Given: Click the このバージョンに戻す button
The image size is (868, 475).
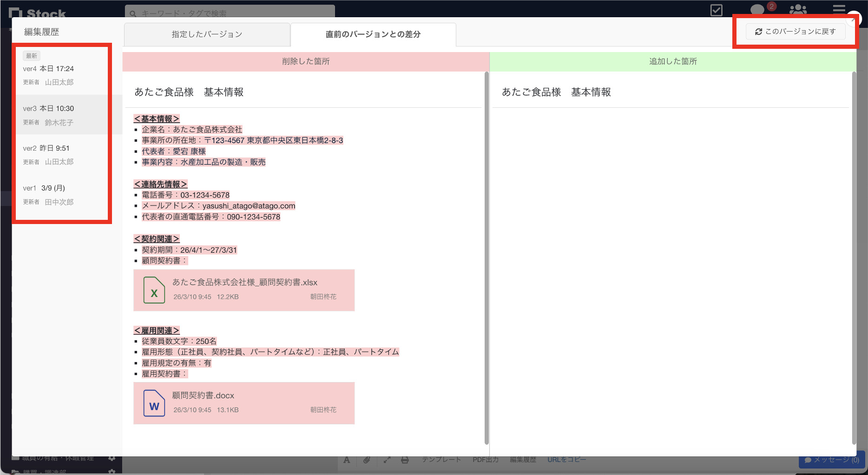Looking at the screenshot, I should pyautogui.click(x=796, y=31).
